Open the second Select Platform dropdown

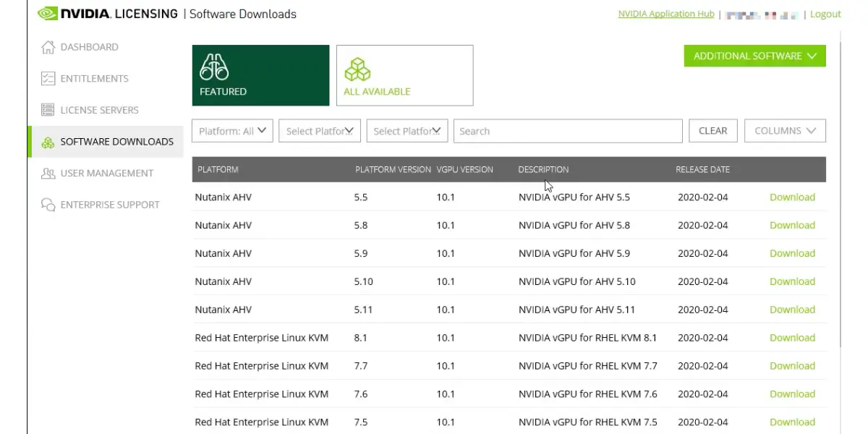tap(319, 131)
